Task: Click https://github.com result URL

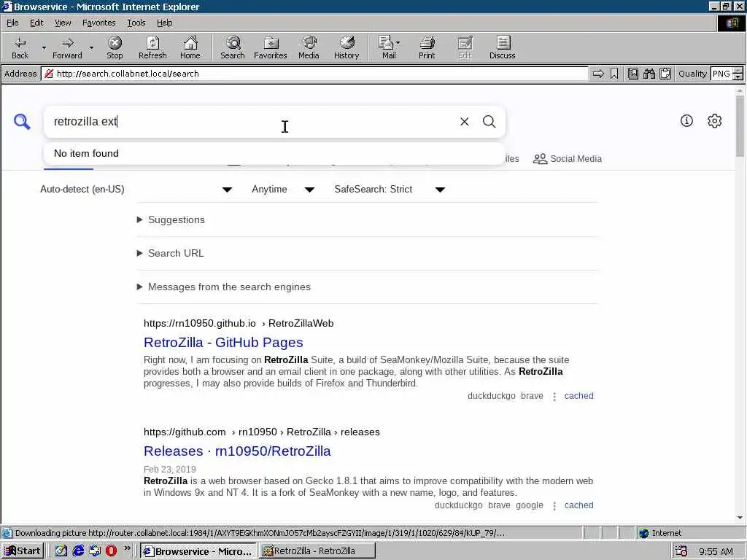Action: [x=185, y=432]
